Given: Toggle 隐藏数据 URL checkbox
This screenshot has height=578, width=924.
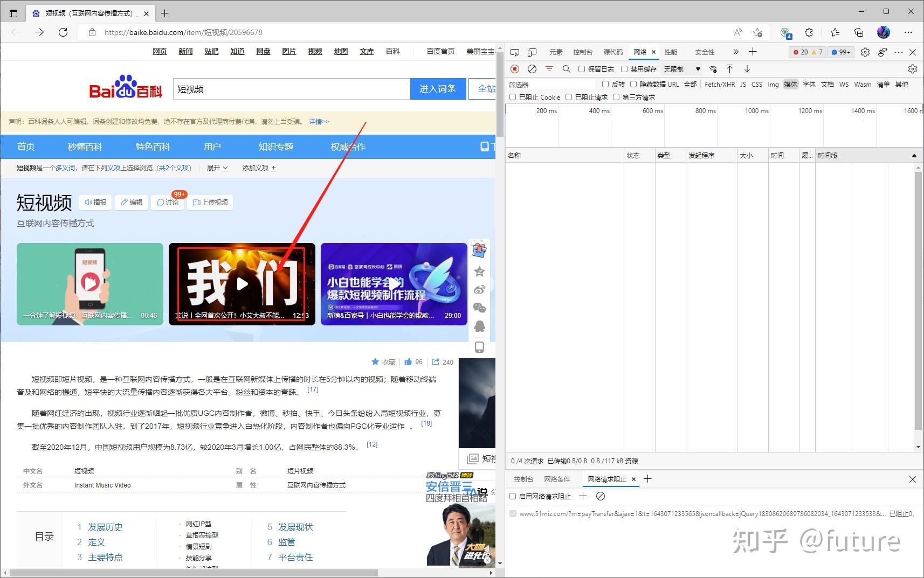Looking at the screenshot, I should pos(633,84).
